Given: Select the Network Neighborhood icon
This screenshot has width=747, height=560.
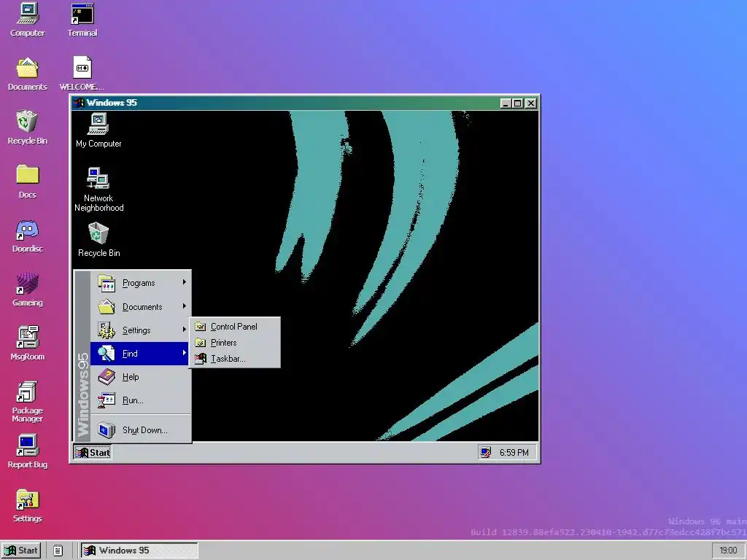Looking at the screenshot, I should point(98,190).
